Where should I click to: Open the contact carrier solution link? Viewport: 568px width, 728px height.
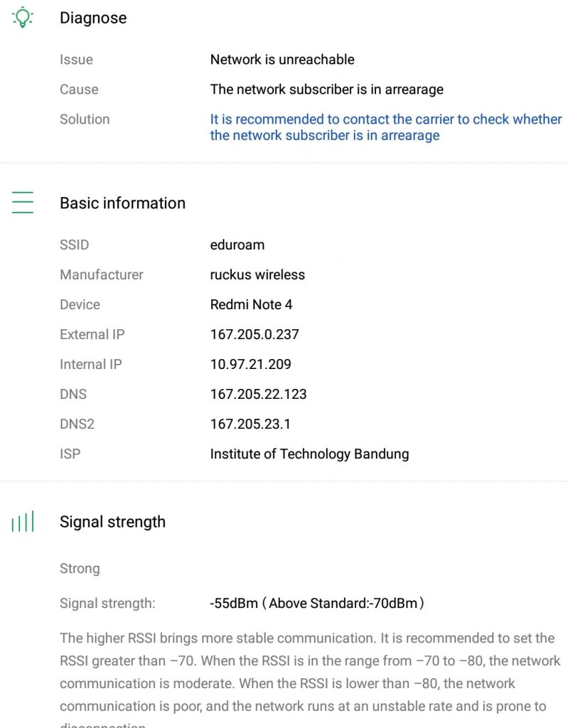[x=385, y=127]
